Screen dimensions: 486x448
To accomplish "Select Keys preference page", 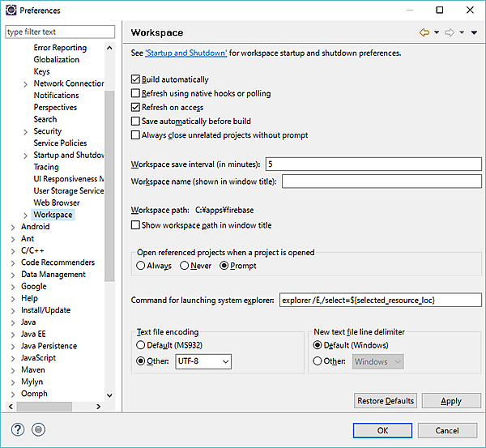I will [42, 71].
